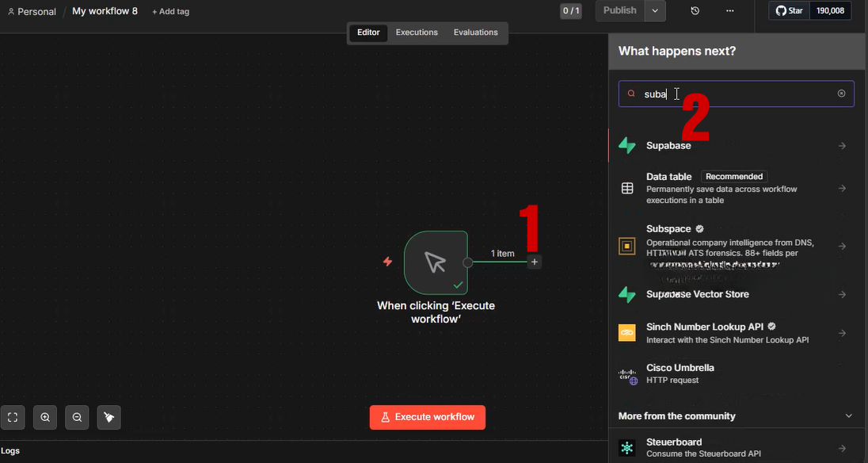Click the What happens next? heading
The width and height of the screenshot is (868, 463).
(676, 51)
